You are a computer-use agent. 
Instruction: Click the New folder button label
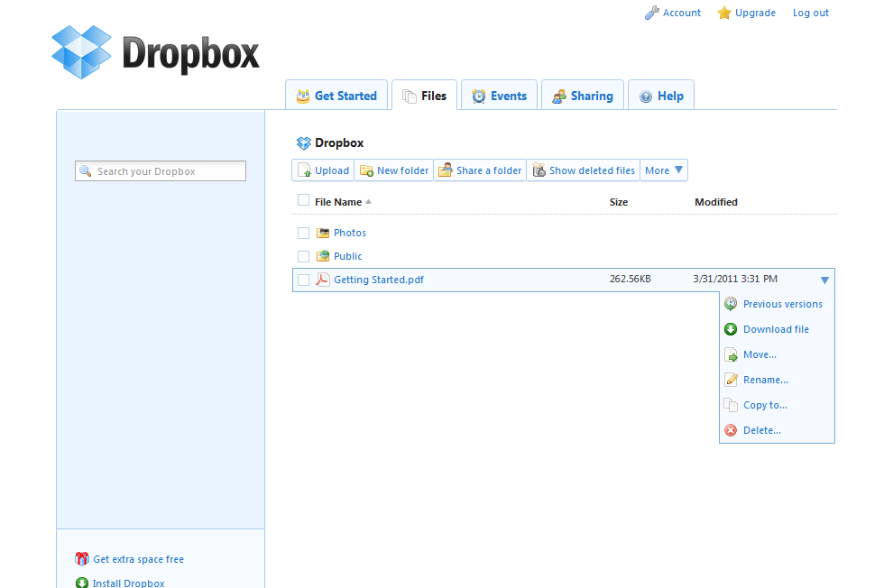coord(402,170)
